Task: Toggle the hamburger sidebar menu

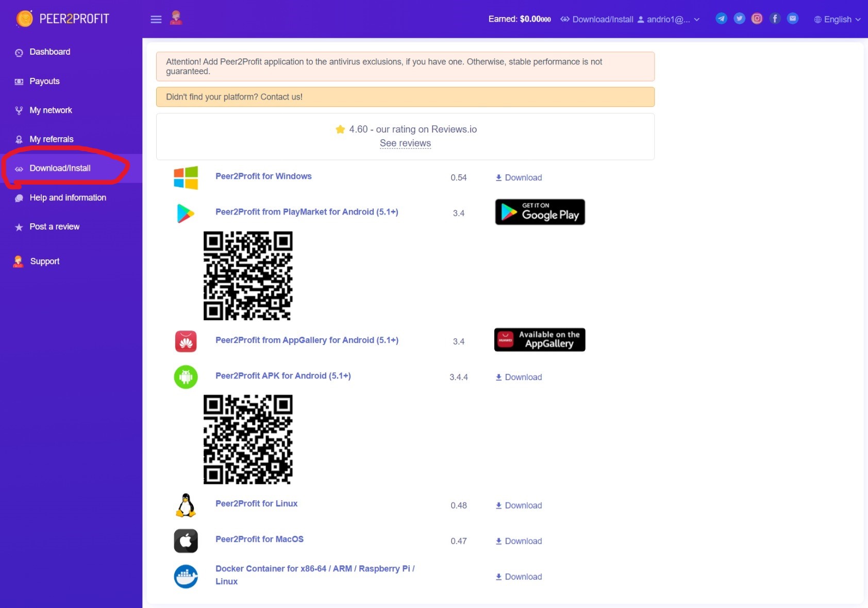Action: tap(156, 19)
